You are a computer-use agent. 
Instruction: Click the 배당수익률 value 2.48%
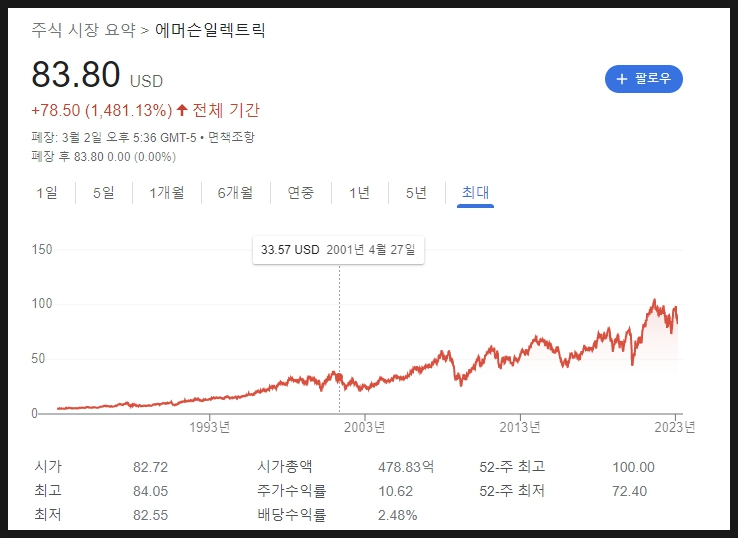(x=398, y=515)
